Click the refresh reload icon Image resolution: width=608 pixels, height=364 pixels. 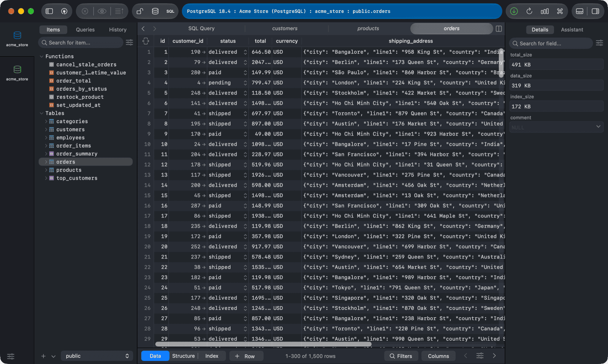(x=529, y=11)
